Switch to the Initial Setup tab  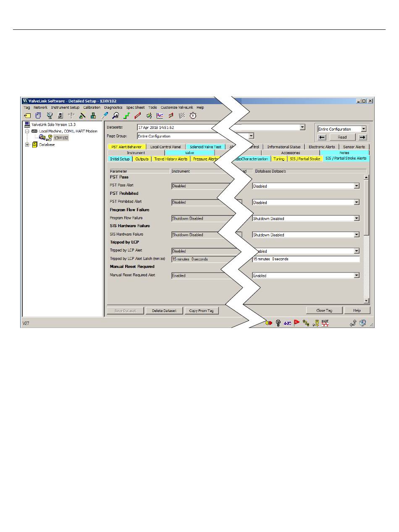pyautogui.click(x=120, y=159)
